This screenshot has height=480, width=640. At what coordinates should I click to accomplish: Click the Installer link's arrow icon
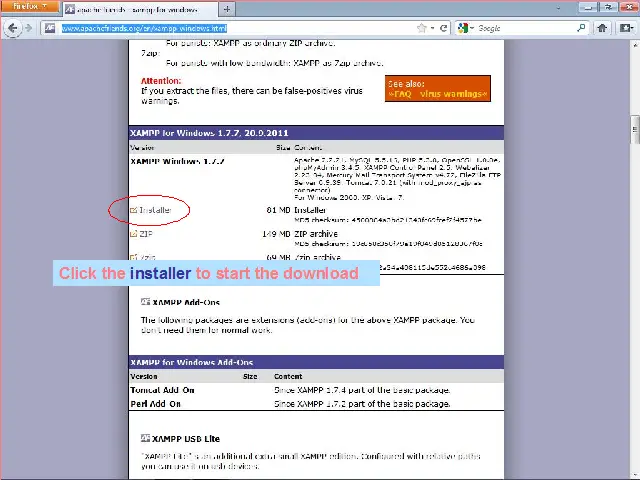tap(133, 210)
